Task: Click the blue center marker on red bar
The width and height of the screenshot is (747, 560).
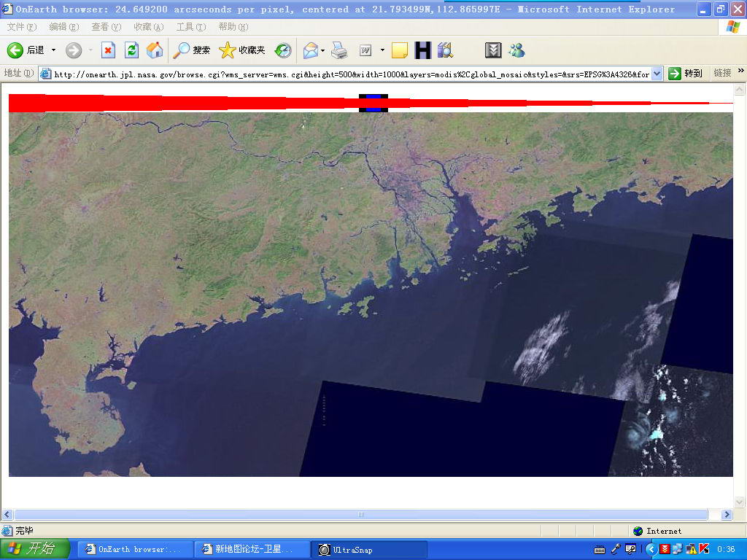Action: click(x=373, y=103)
